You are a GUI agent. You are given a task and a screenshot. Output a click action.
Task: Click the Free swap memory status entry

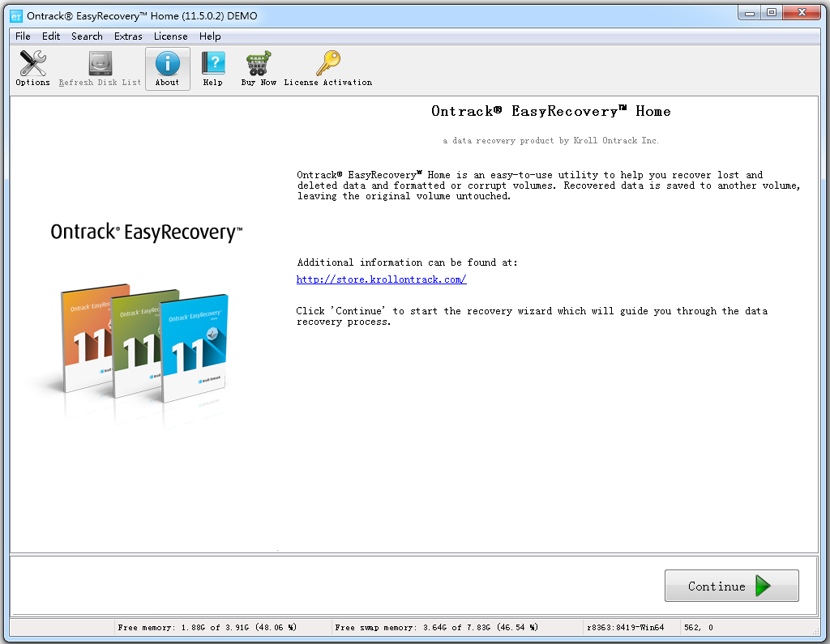click(x=437, y=628)
